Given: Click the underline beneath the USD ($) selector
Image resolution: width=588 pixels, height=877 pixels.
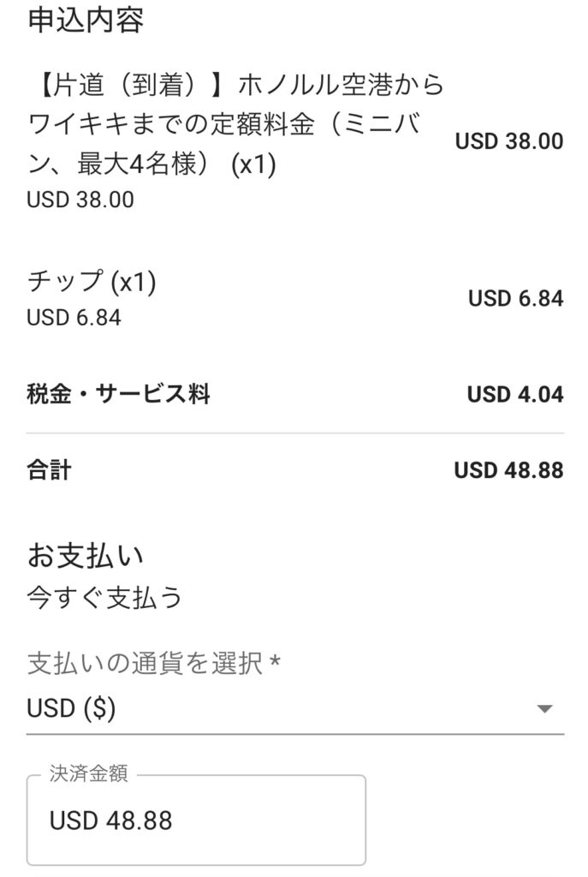Looking at the screenshot, I should 294,734.
